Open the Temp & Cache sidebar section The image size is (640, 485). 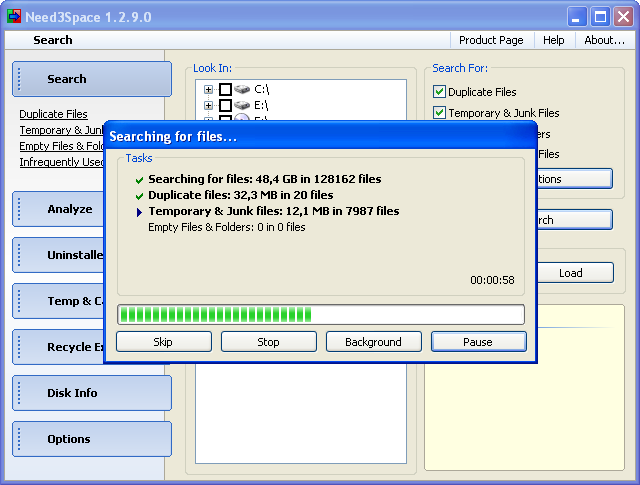pyautogui.click(x=58, y=301)
